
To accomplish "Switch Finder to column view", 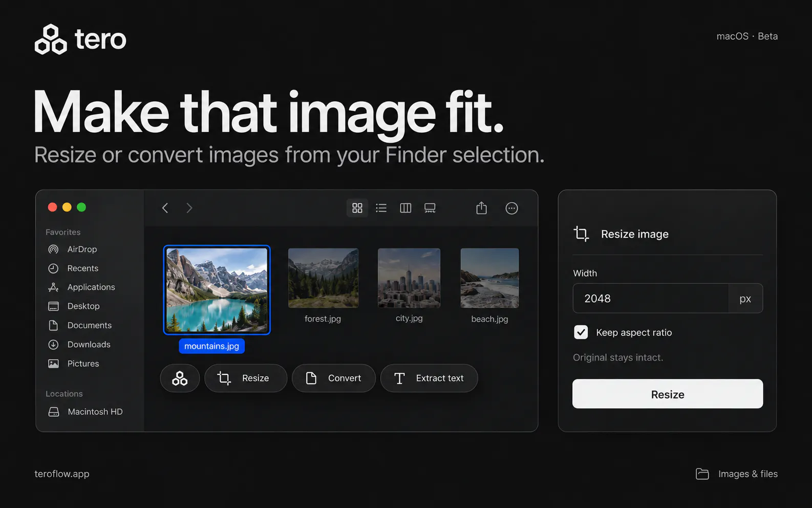I will 405,208.
